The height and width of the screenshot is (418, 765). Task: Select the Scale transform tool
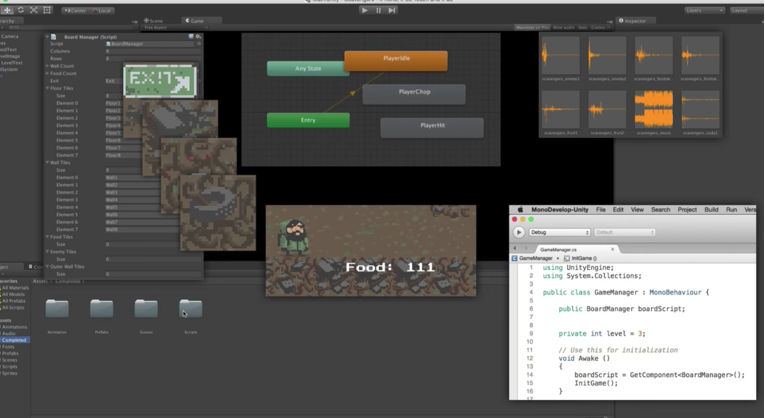(34, 10)
